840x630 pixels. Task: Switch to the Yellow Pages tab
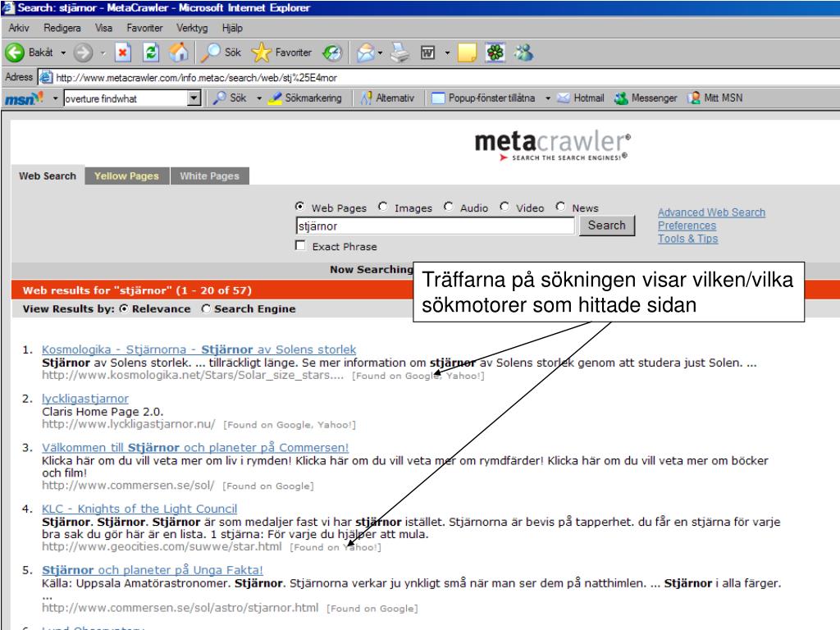click(126, 176)
